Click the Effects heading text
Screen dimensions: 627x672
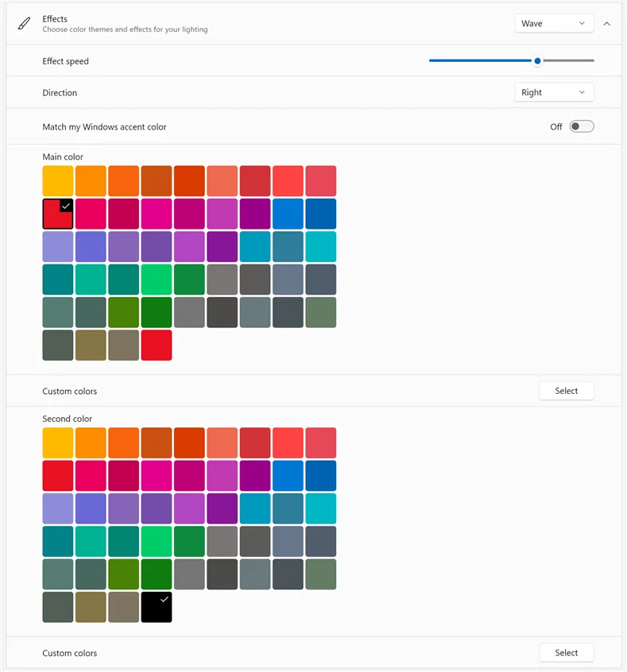pos(55,19)
